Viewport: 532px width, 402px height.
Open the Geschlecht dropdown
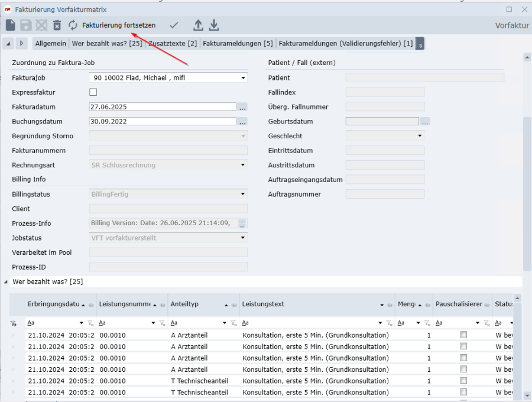coord(420,136)
